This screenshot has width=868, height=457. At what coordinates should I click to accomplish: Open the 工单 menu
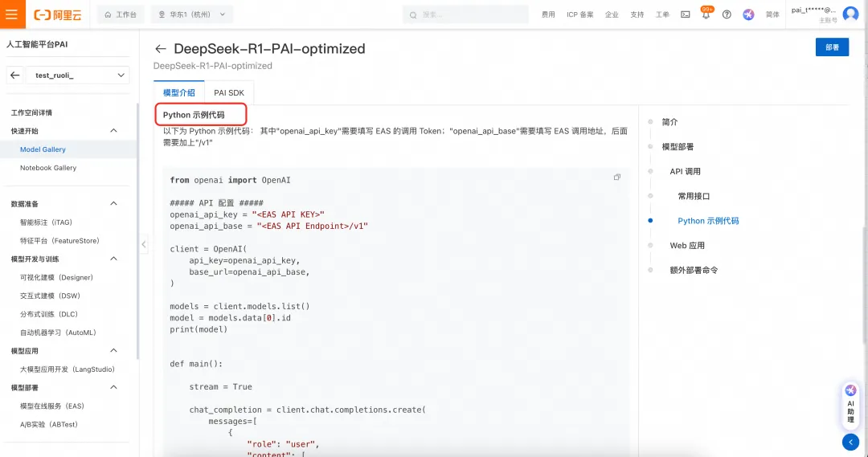[x=662, y=15]
